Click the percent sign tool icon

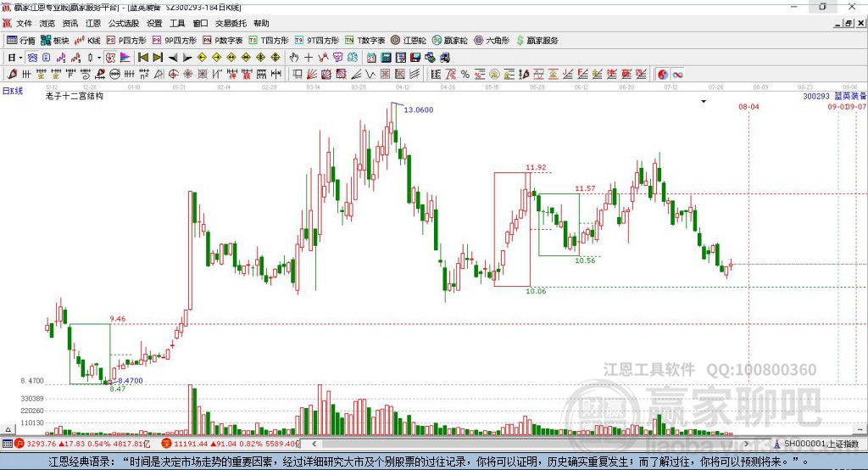point(465,75)
